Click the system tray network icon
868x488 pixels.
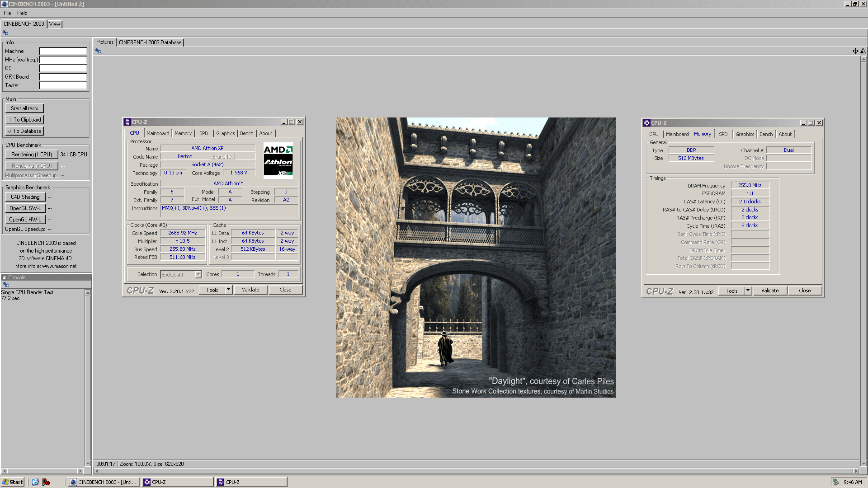click(836, 482)
